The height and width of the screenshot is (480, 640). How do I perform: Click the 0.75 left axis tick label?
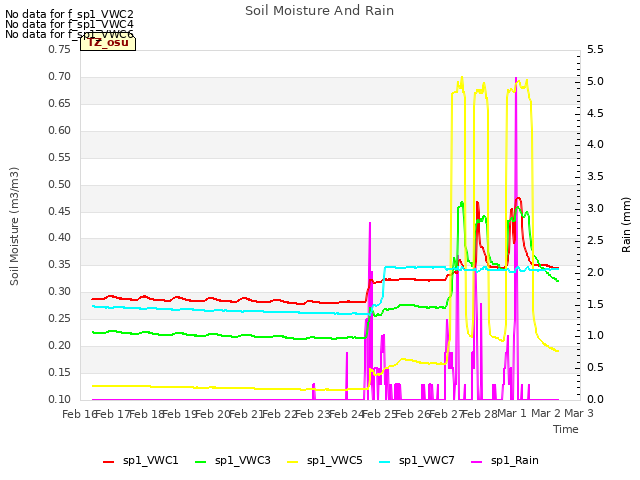60,49
